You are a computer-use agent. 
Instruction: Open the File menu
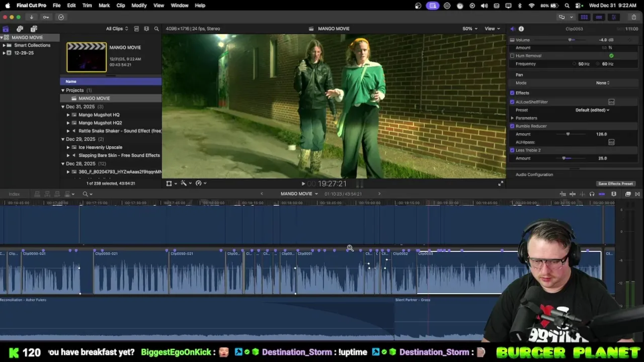click(56, 6)
